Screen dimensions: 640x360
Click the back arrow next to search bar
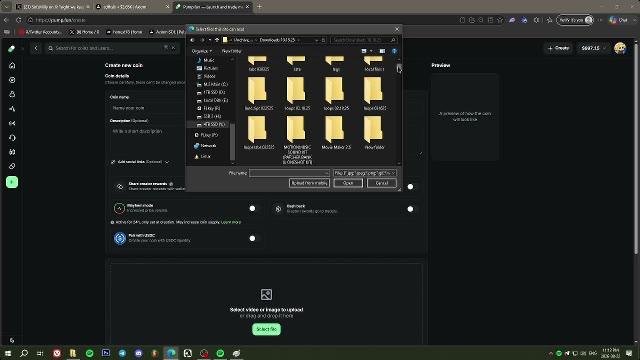point(36,48)
